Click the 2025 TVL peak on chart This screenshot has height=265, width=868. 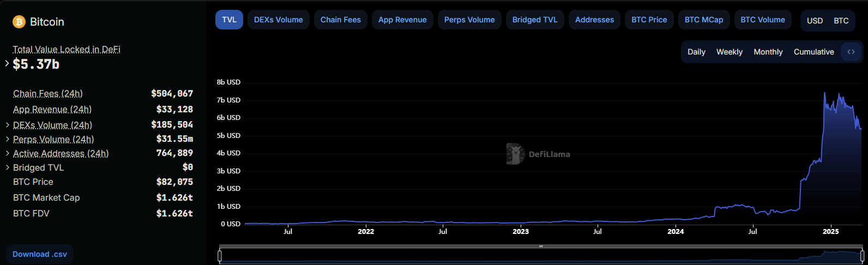click(x=824, y=93)
